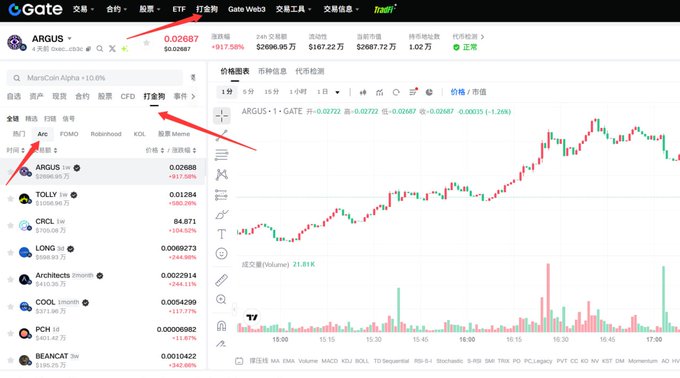Open 打金狗 in top navigation
Screen dimensions: 680x378
tap(207, 9)
